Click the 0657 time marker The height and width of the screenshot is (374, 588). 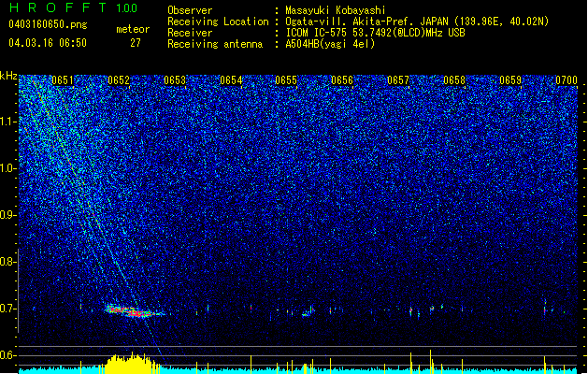pos(398,80)
